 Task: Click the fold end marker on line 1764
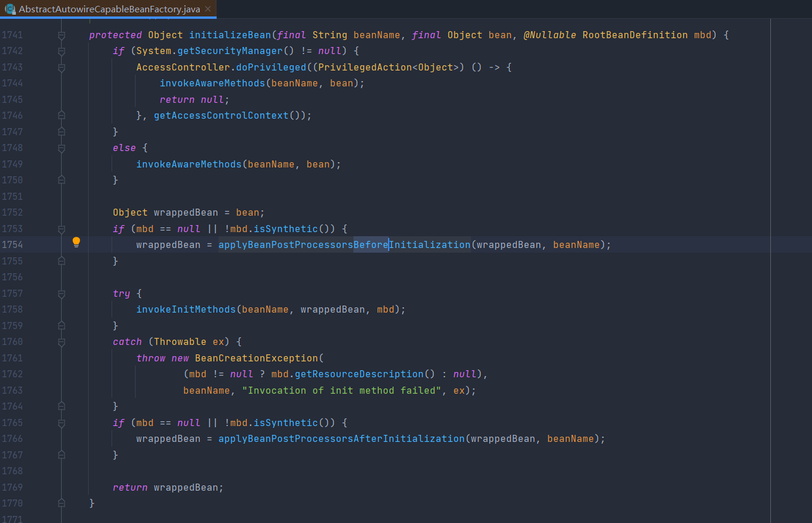point(62,407)
